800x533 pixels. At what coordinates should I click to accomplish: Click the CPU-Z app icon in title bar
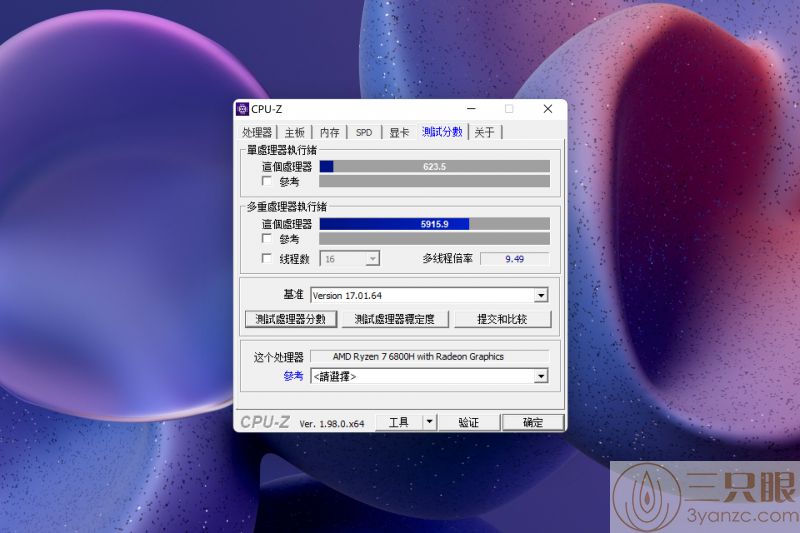[242, 109]
